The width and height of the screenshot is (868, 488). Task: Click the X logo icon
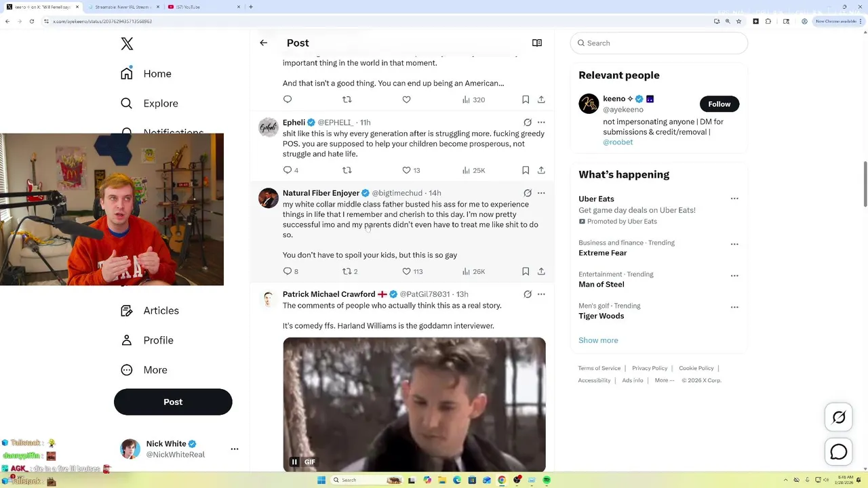pyautogui.click(x=127, y=44)
